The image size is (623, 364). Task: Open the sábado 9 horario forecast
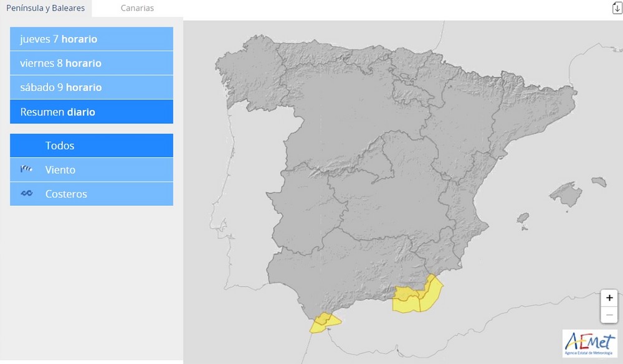[x=91, y=87]
